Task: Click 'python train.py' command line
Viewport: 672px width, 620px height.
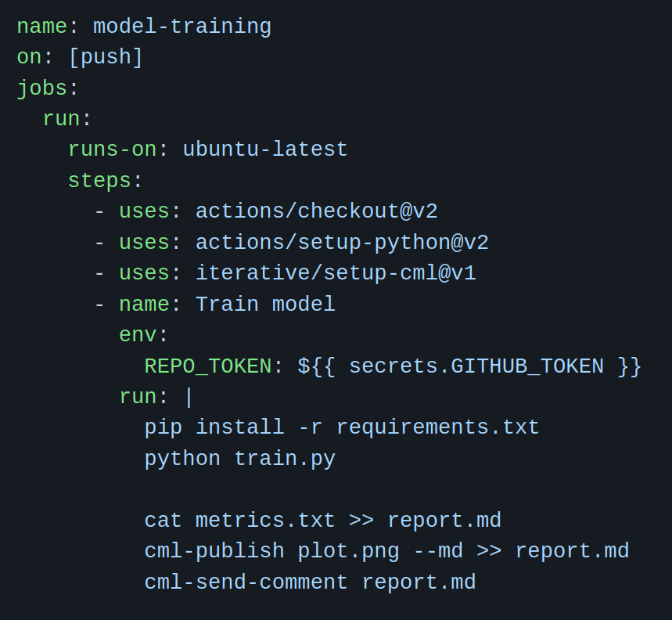Action: pos(240,459)
